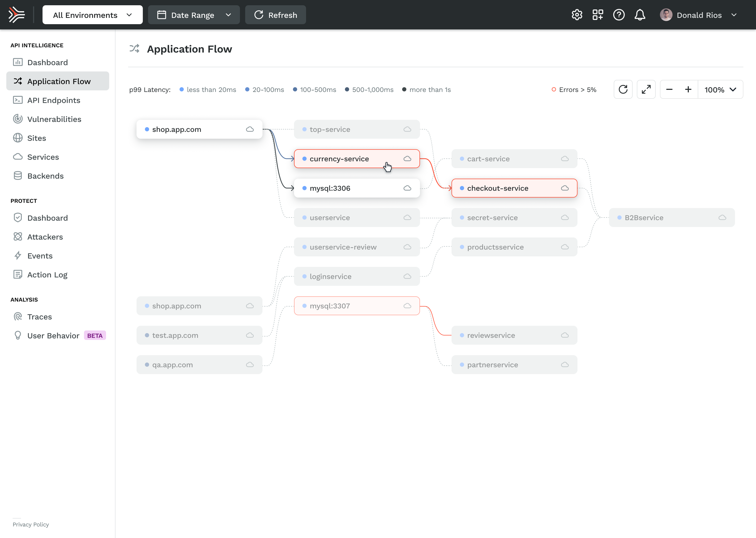Screen dimensions: 756x538
Task: Go to API Endpoints in sidebar
Action: click(54, 100)
